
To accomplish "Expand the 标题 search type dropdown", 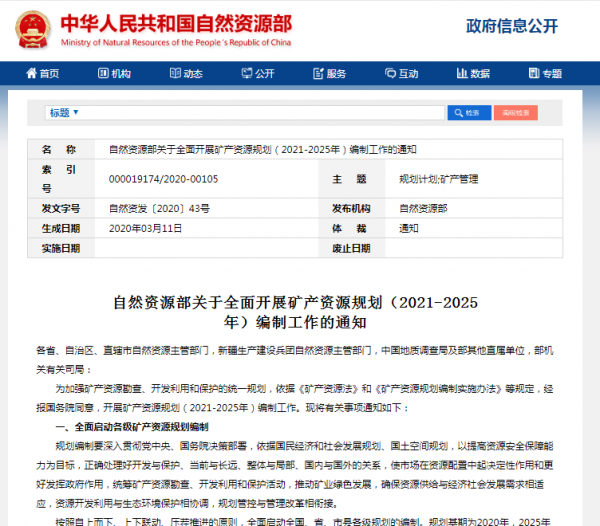I will (x=64, y=113).
